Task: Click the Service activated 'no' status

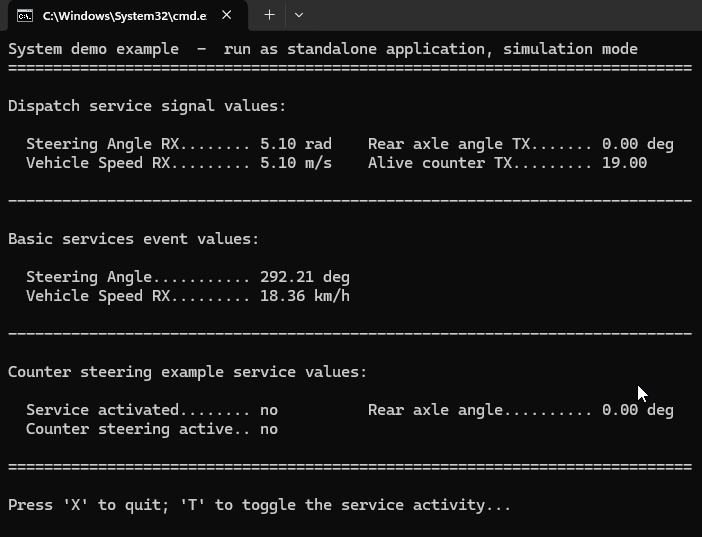Action: pos(268,410)
